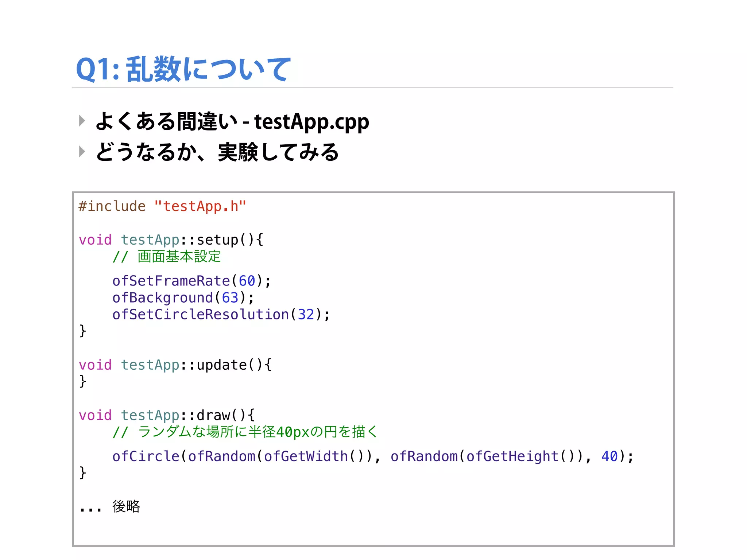Click the bullet 'どうなるか、実験してみる'

pos(217,152)
